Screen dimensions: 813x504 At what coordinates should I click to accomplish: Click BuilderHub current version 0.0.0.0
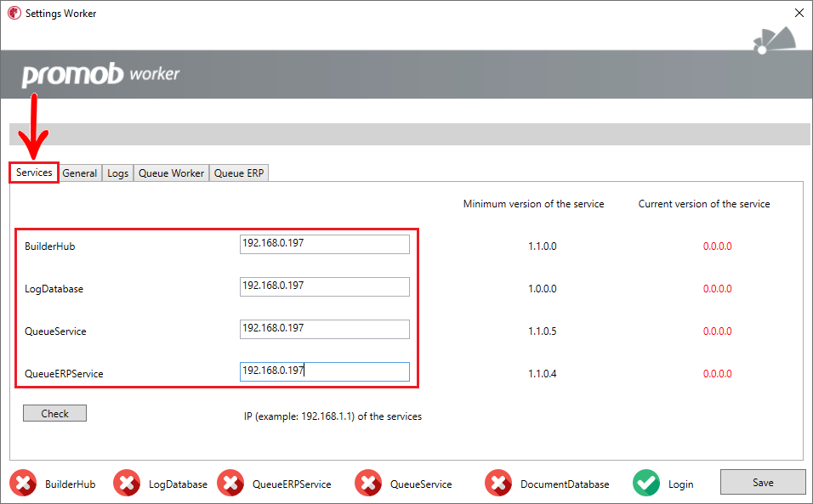(718, 246)
